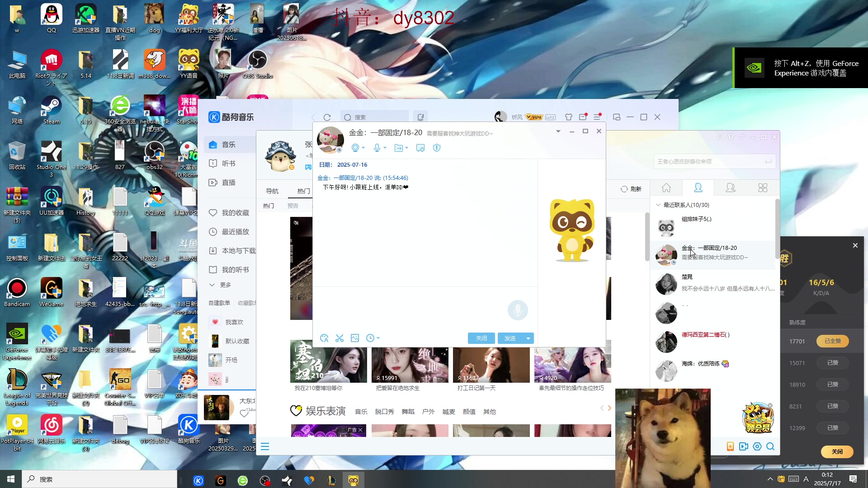Viewport: 868px width, 488px height.
Task: Open the OBS Studio desktop shortcut
Action: click(x=258, y=64)
